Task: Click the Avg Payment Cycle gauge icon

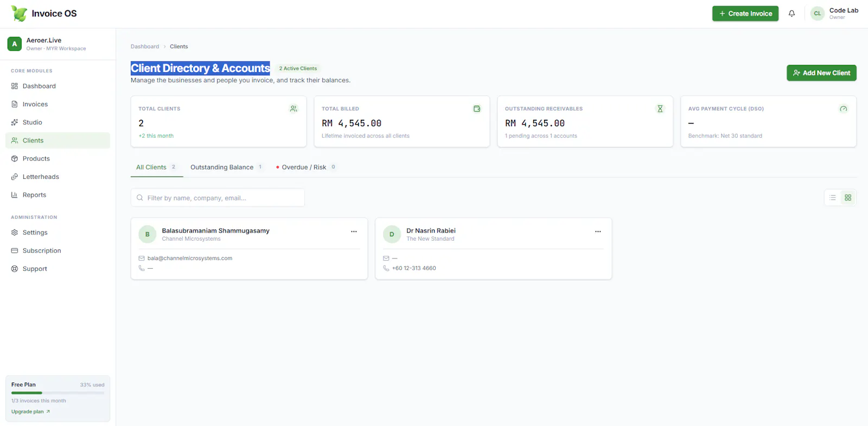Action: (x=844, y=109)
